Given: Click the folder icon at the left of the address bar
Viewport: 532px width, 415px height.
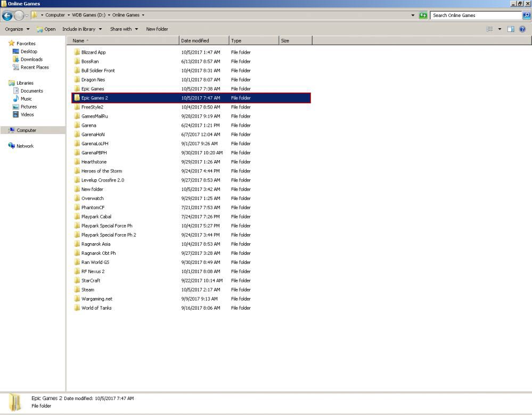Looking at the screenshot, I should (x=35, y=15).
